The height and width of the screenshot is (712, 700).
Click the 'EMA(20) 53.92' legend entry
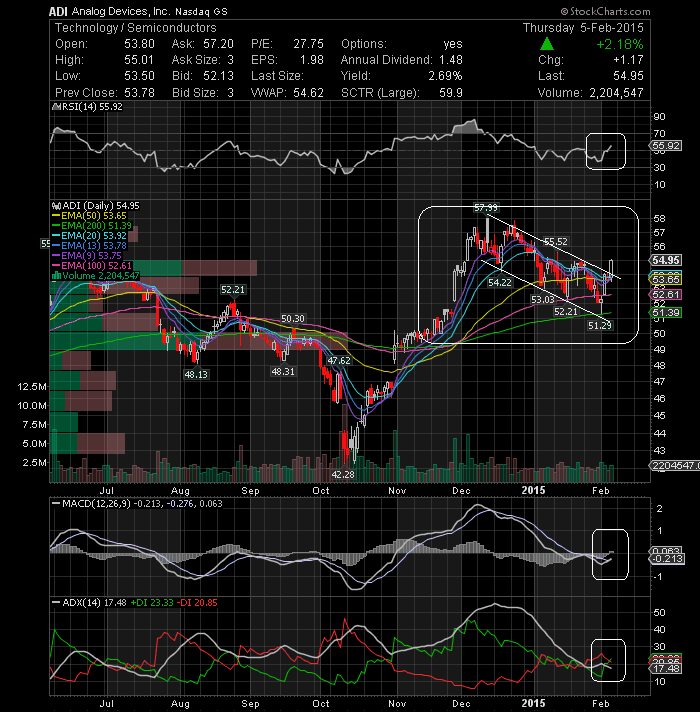pyautogui.click(x=94, y=236)
